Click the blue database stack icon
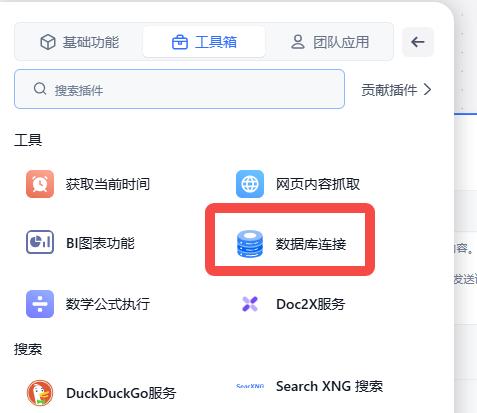 [x=250, y=245]
